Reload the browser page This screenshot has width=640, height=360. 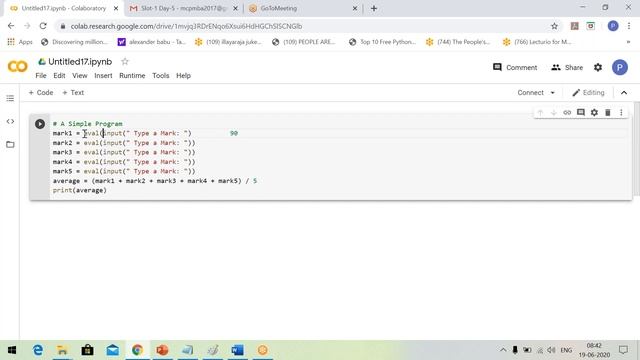43,26
